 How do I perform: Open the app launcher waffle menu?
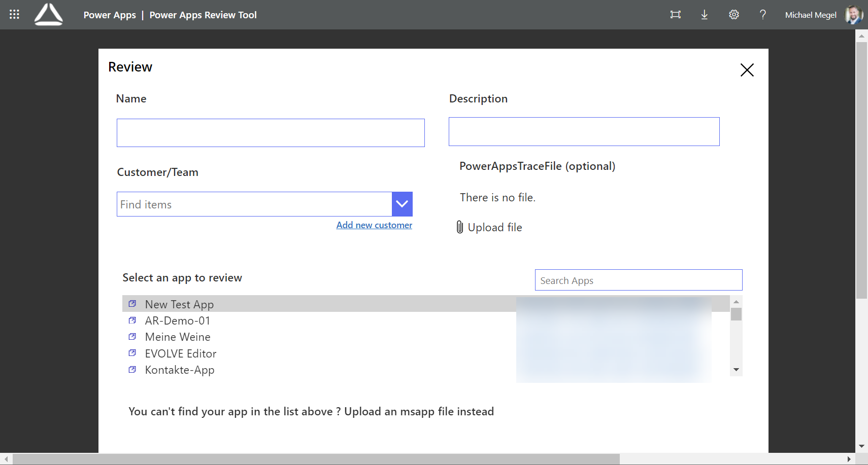14,14
